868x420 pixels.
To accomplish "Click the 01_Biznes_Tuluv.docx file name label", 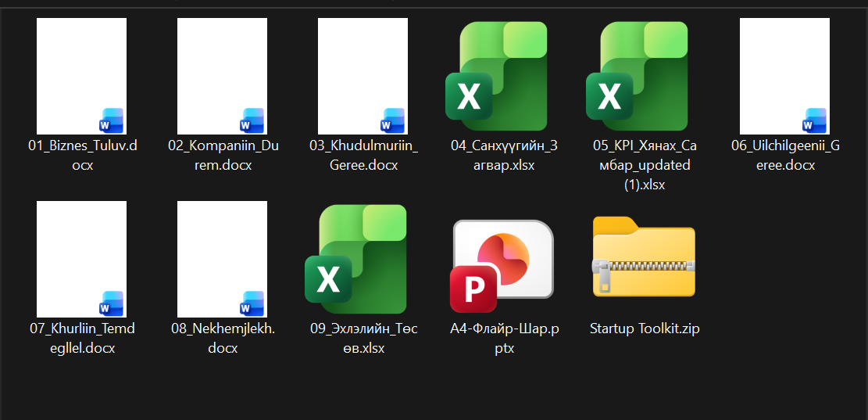I will pyautogui.click(x=82, y=155).
